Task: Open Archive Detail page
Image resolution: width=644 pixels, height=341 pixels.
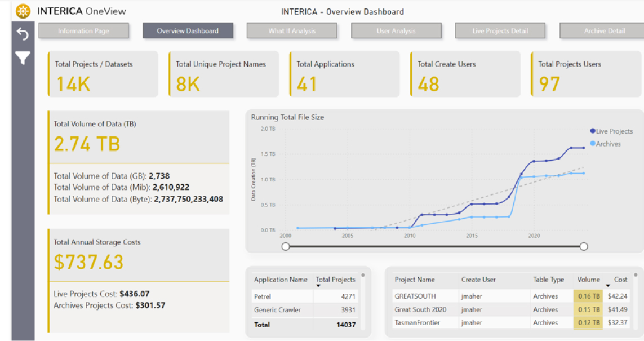Action: point(604,31)
